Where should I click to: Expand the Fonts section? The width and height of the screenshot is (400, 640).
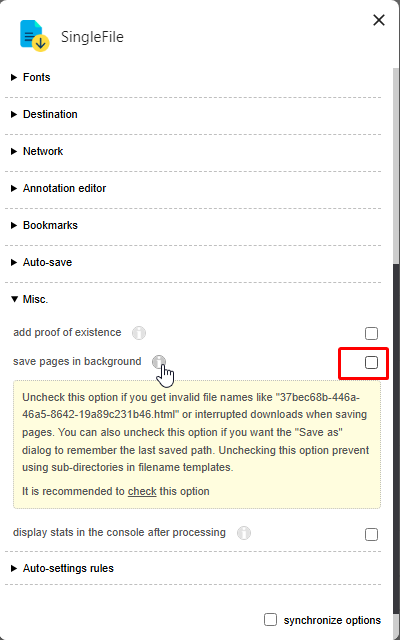click(x=31, y=77)
